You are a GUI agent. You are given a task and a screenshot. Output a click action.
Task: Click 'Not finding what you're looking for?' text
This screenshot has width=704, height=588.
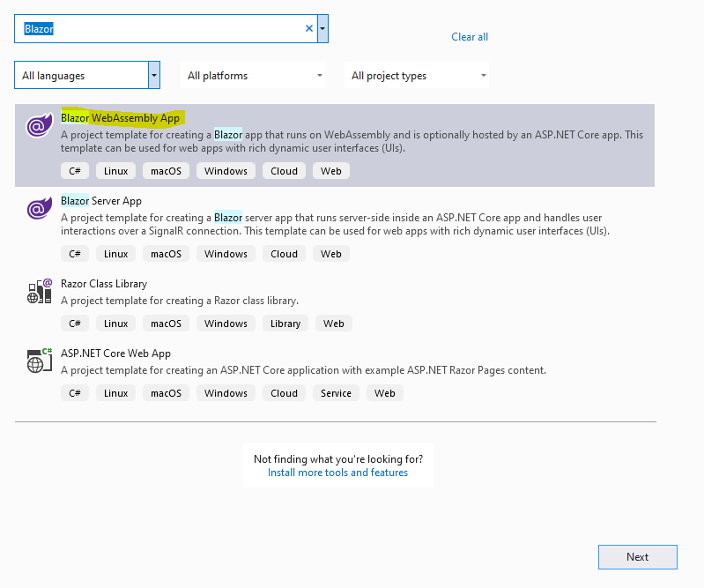(338, 459)
